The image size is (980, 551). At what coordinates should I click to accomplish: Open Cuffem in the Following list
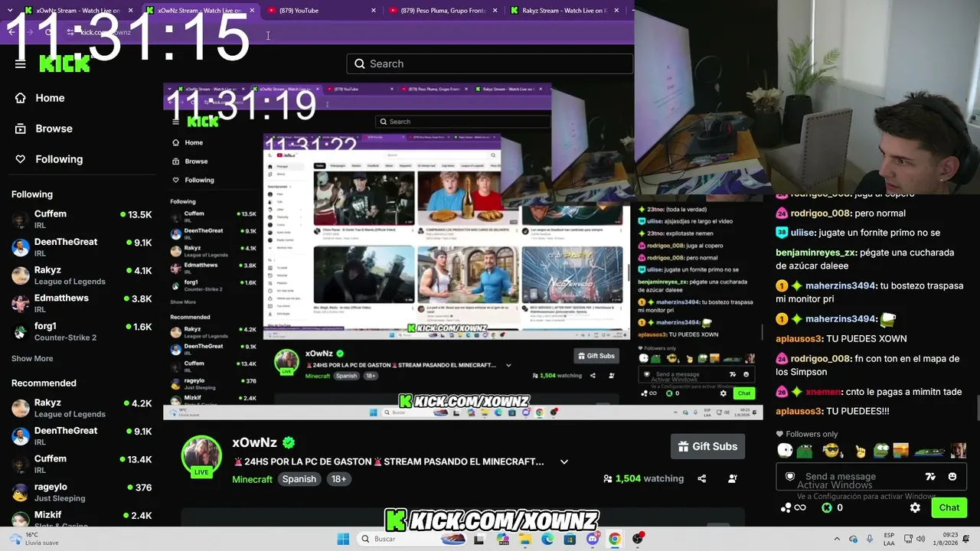[x=81, y=219]
